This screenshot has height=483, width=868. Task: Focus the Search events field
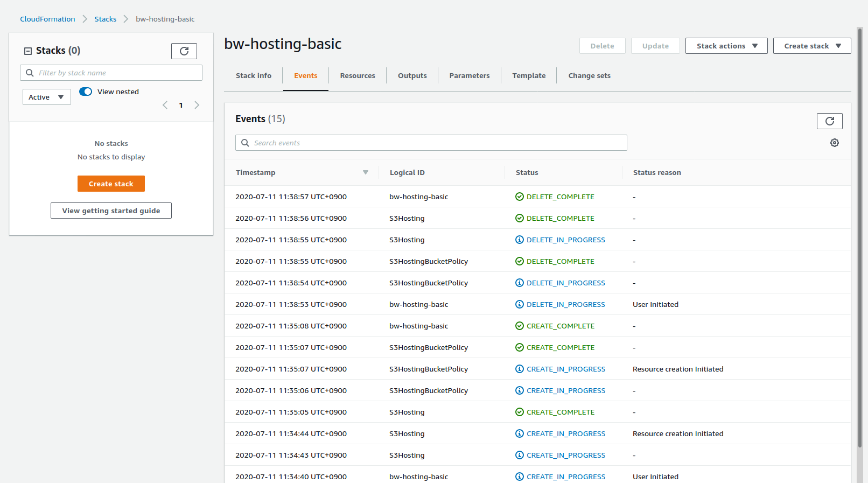[431, 143]
